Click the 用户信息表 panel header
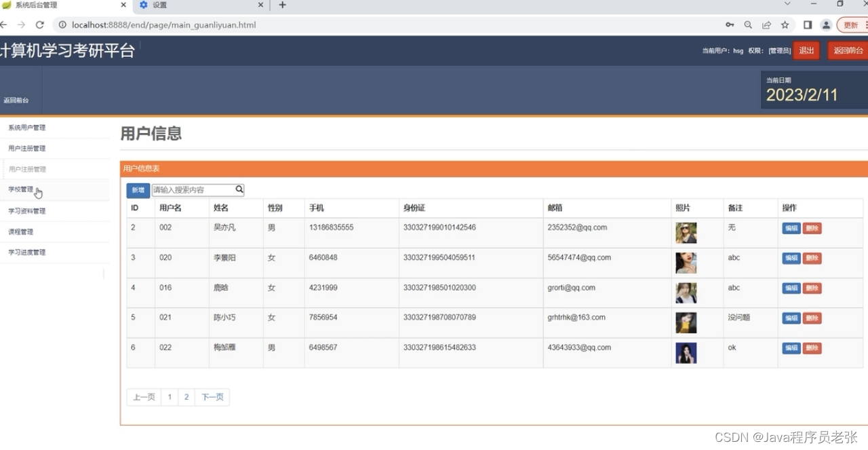This screenshot has width=868, height=450. coord(494,169)
